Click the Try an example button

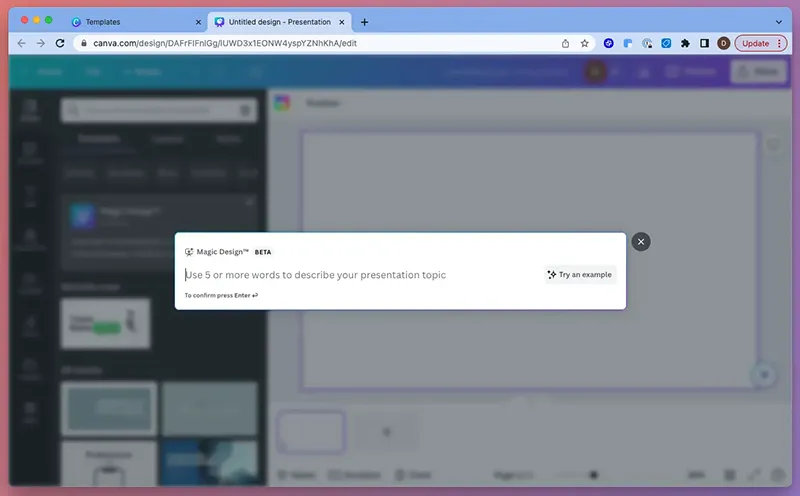coord(580,275)
